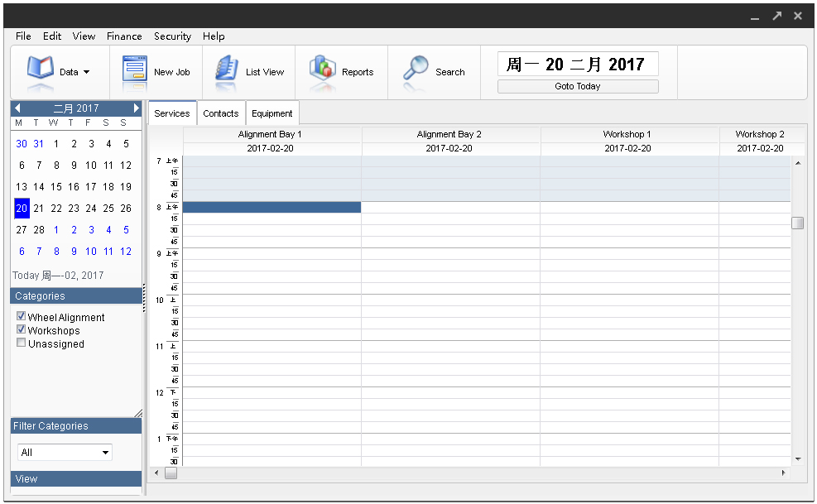
Task: Open the Help menu
Action: pyautogui.click(x=213, y=36)
